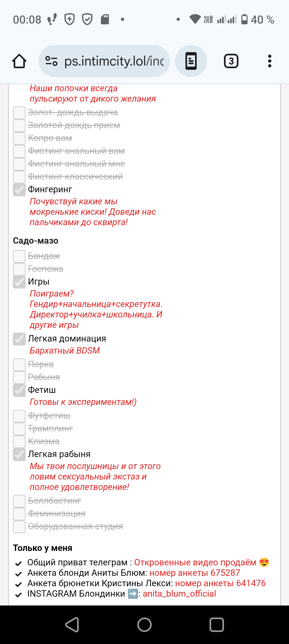Open anita_blum_official Instagram link

(179, 593)
